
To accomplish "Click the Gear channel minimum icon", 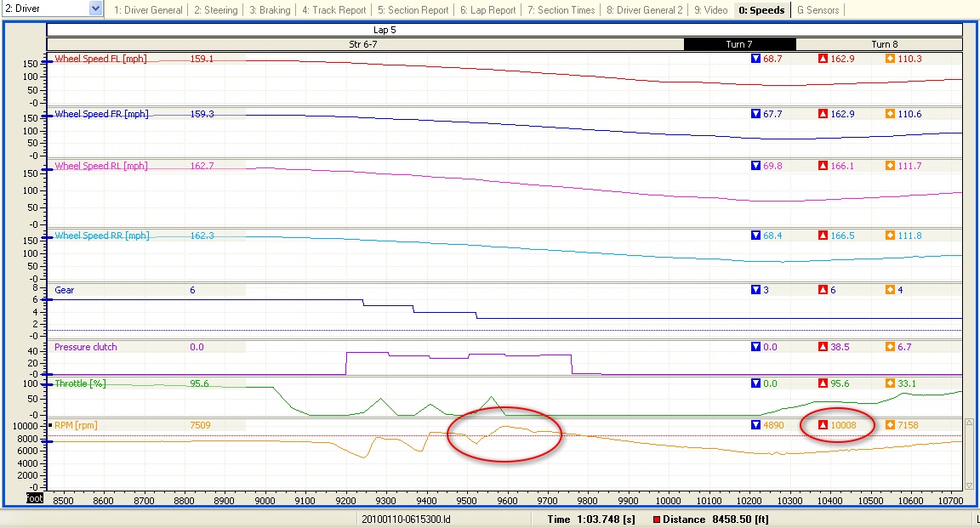I will (x=755, y=290).
